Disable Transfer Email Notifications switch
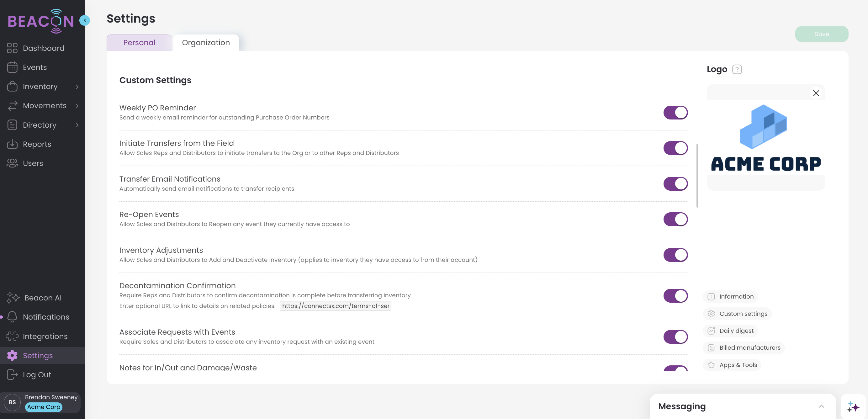 [x=675, y=184]
